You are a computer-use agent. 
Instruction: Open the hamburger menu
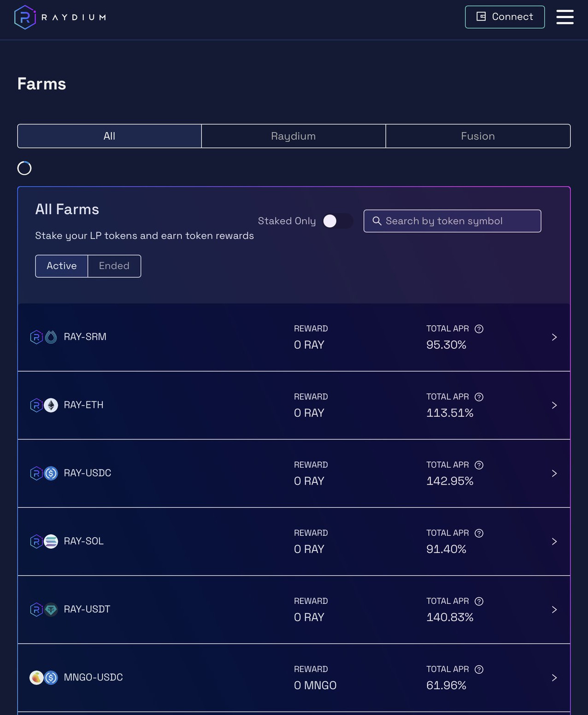click(565, 17)
